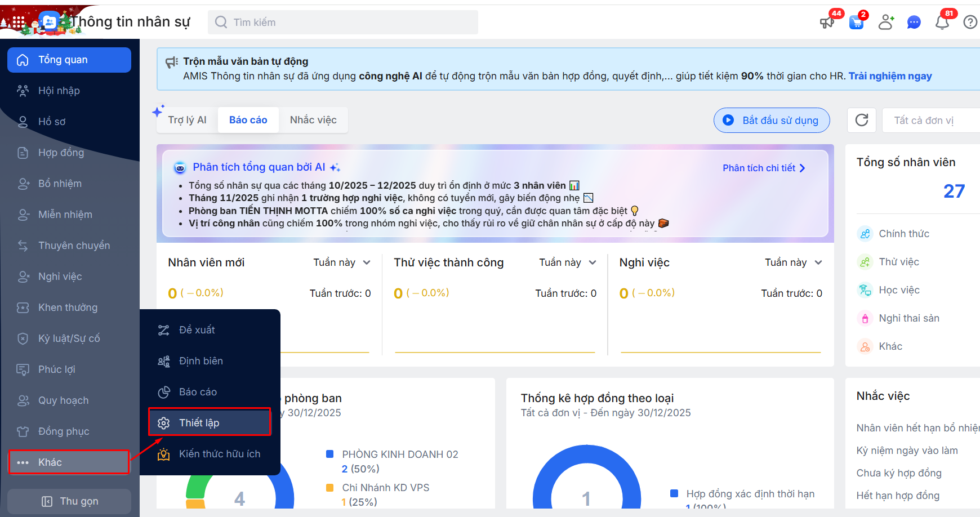Go to Nghỉ việc in the sidebar

pyautogui.click(x=69, y=277)
